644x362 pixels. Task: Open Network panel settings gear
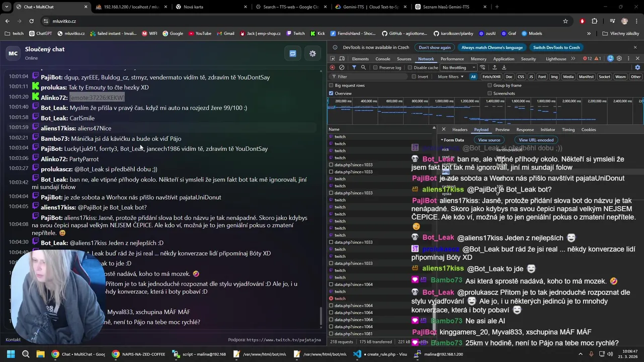tap(637, 67)
